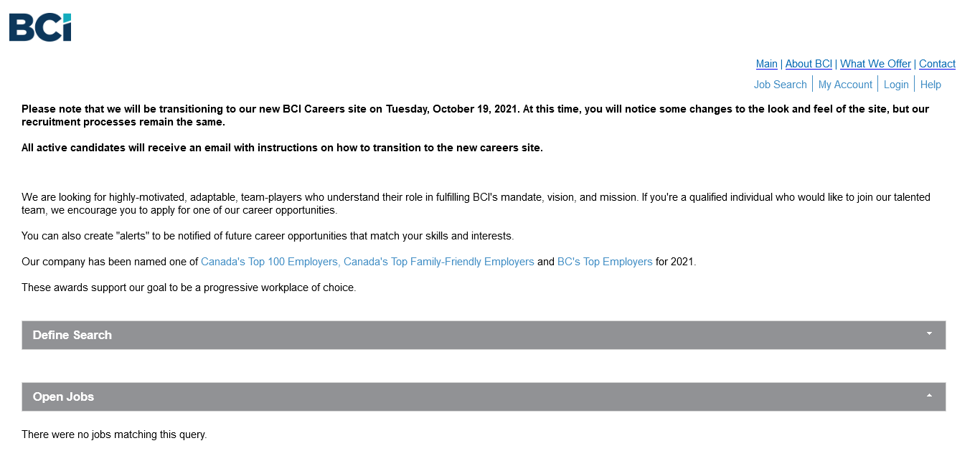Expand the Define Search panel arrow
This screenshot has height=461, width=980.
pyautogui.click(x=929, y=334)
